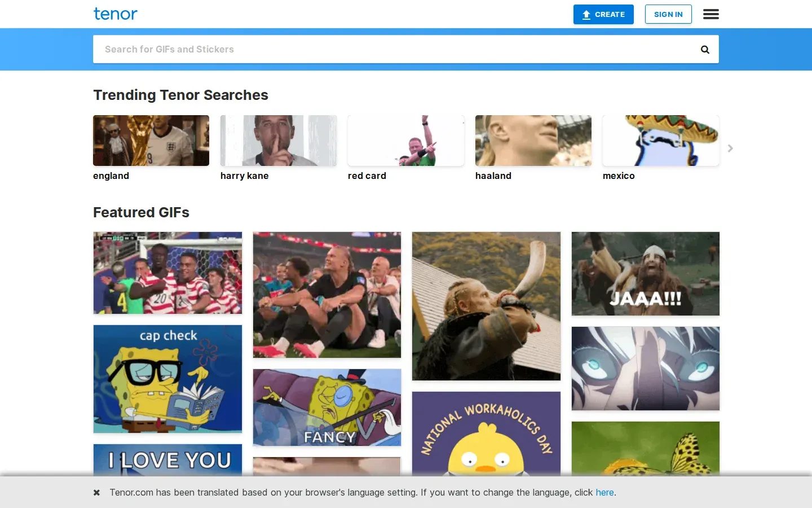
Task: Open the harry kane trending search
Action: (279, 148)
